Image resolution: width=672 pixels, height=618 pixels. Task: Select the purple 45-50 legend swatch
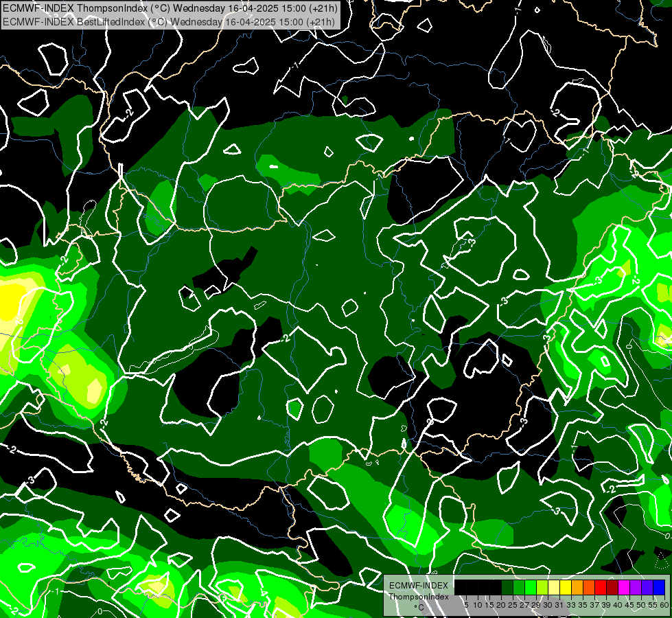(636, 587)
